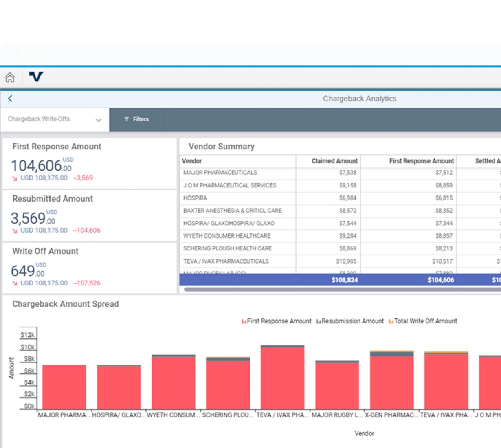The height and width of the screenshot is (448, 501).
Task: Click red trend arrow under First Response Amount
Action: 15,178
